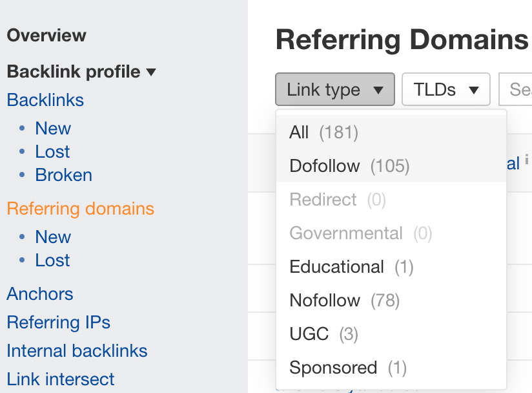Select the Educational (1) option
This screenshot has height=393, width=532.
pos(351,267)
